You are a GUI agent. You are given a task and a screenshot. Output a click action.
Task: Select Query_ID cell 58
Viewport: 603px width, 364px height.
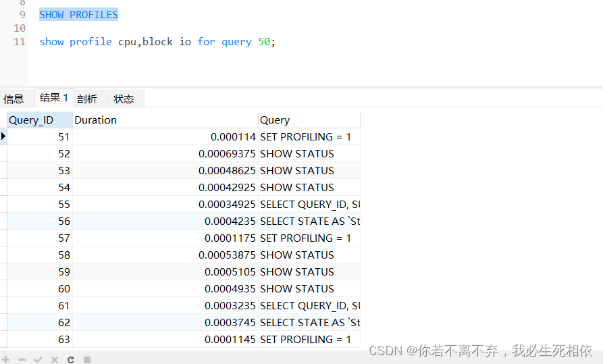click(x=40, y=255)
